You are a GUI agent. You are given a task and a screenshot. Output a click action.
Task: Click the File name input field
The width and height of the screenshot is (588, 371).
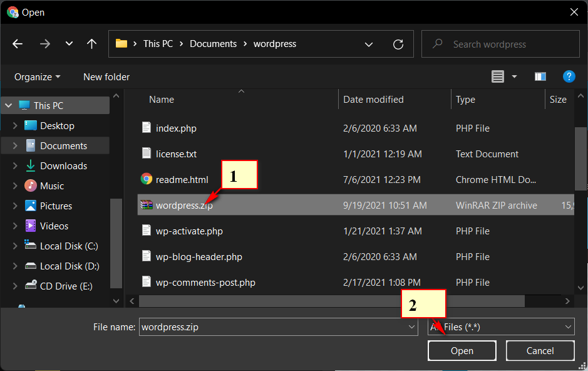click(x=278, y=327)
